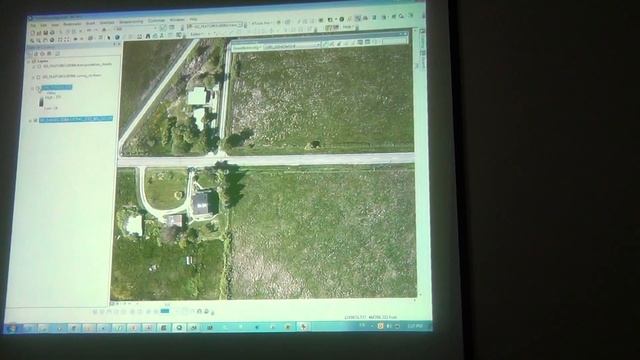Image resolution: width=640 pixels, height=360 pixels.
Task: Collapse the Layers data frame
Action: pos(29,62)
